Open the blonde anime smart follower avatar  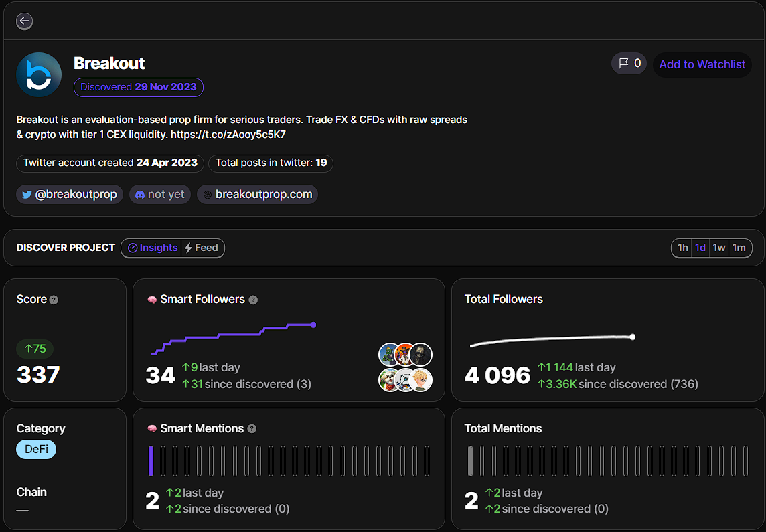tap(420, 380)
